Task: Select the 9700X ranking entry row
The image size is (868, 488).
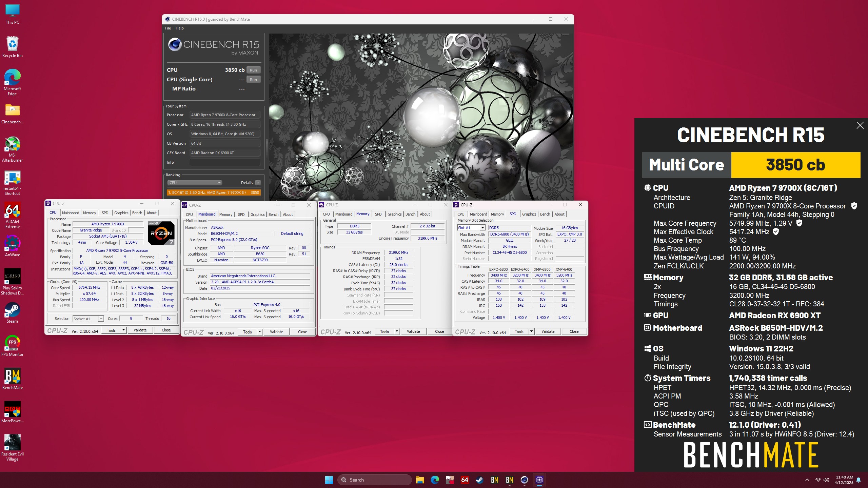Action: pyautogui.click(x=214, y=192)
